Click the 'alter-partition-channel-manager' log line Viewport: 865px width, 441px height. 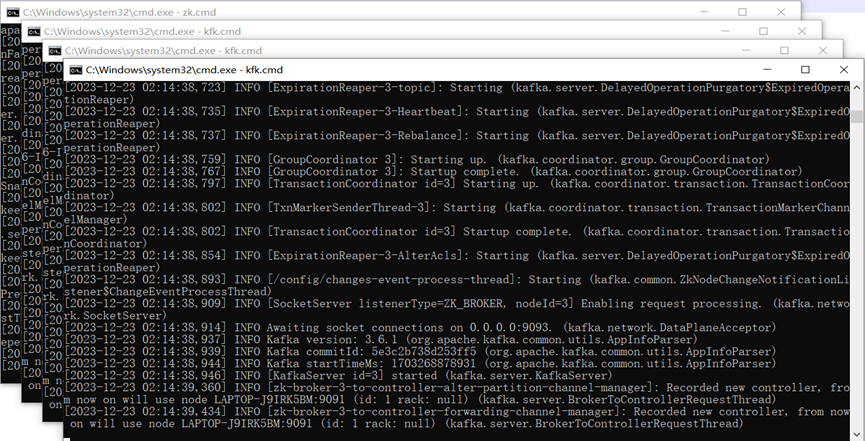pyautogui.click(x=457, y=394)
